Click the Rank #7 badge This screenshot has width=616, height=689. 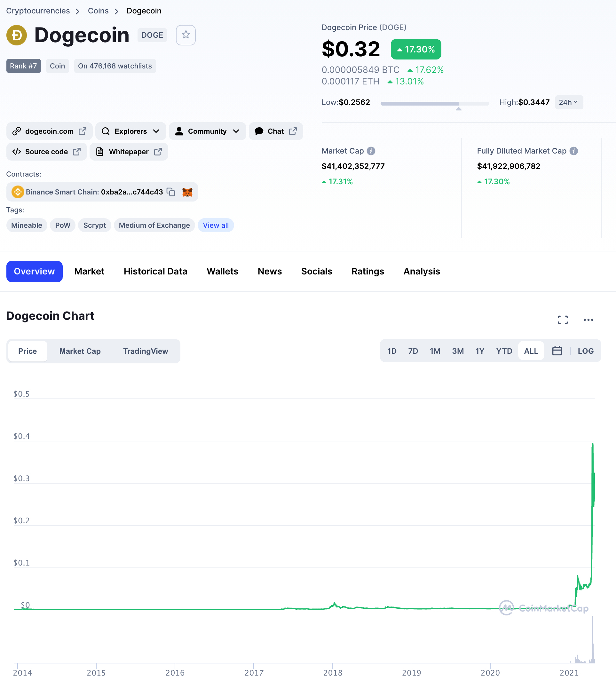coord(23,66)
